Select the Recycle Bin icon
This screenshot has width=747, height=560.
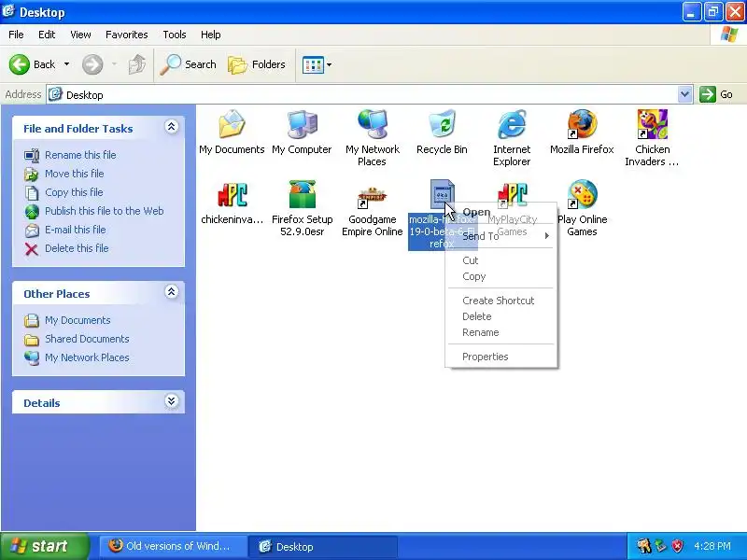click(442, 125)
